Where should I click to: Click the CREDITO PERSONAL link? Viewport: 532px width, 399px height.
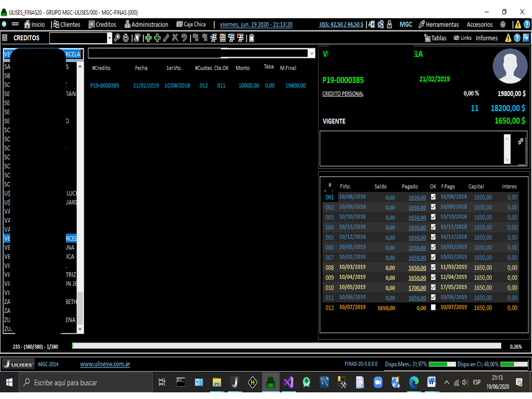click(343, 94)
